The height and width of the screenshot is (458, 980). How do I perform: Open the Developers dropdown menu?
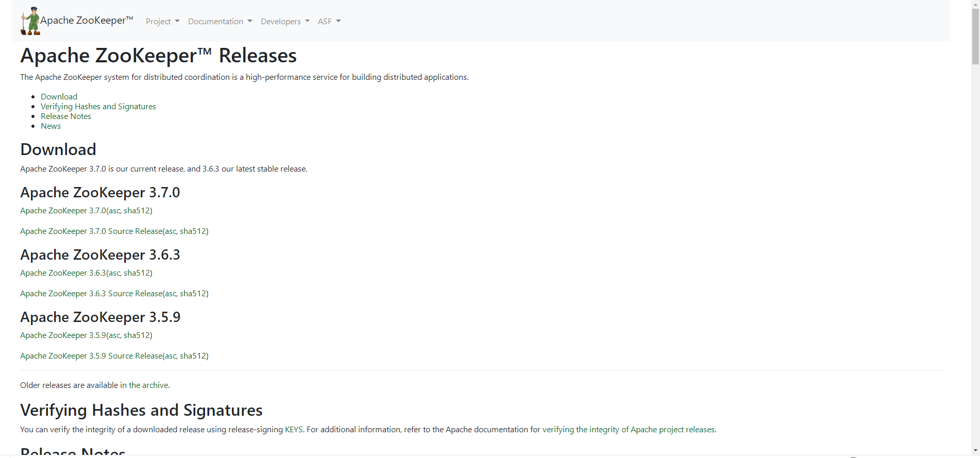click(x=285, y=21)
